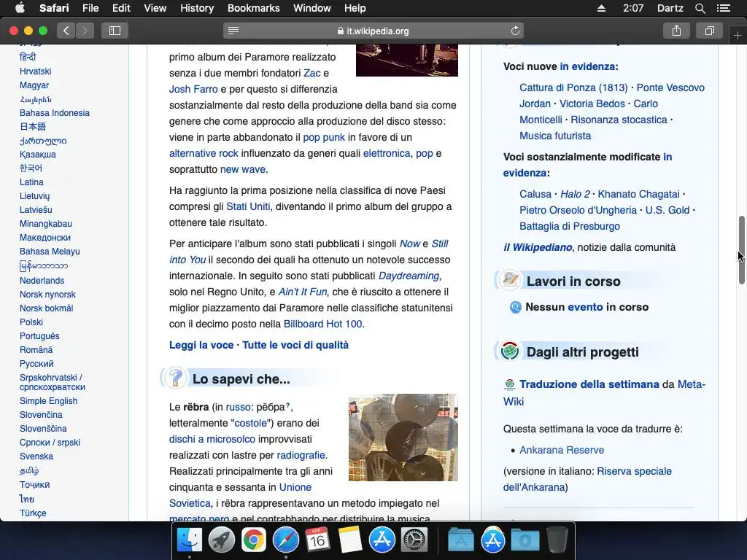Open the Apple menu
The width and height of the screenshot is (747, 560).
pyautogui.click(x=20, y=8)
